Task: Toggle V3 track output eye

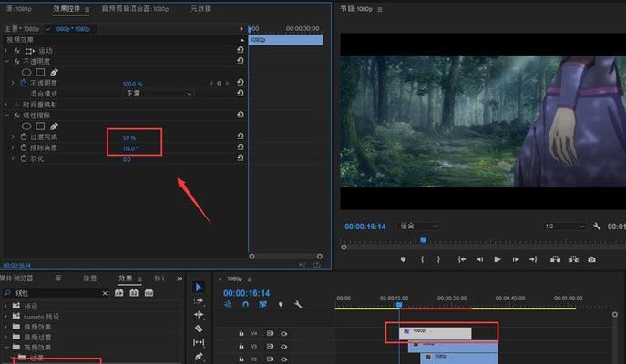Action: click(x=284, y=347)
